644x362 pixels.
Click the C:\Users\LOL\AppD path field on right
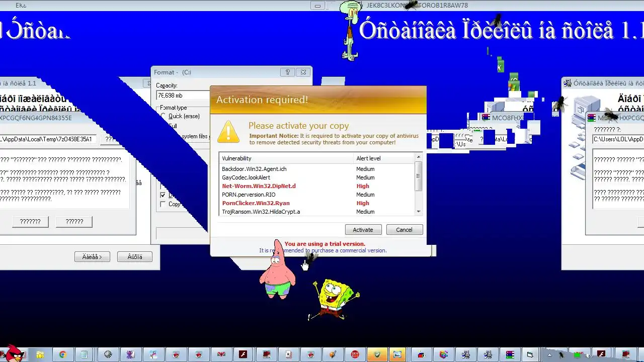(618, 139)
